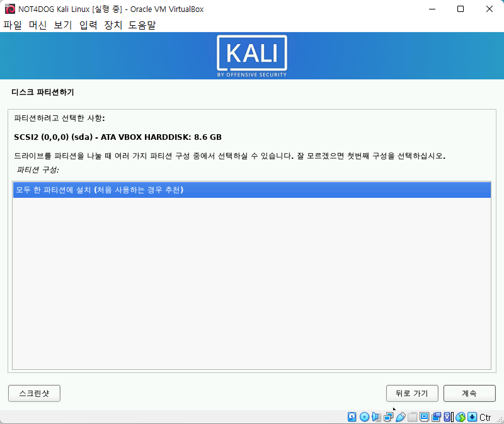Open the 파일 menu

(x=13, y=25)
